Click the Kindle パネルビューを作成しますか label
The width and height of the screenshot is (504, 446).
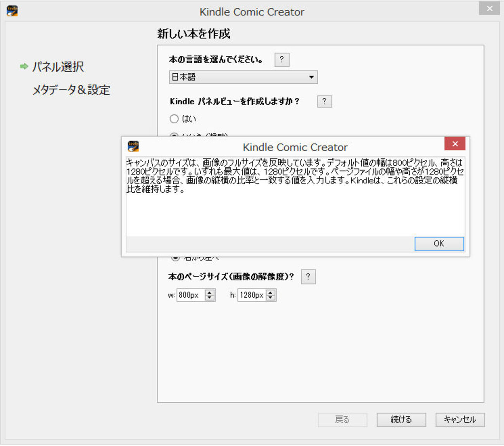coord(235,101)
